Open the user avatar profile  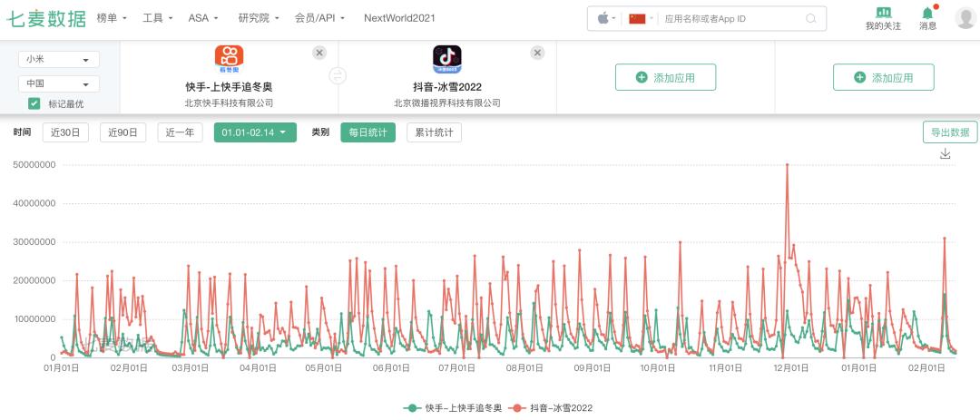coord(965,18)
